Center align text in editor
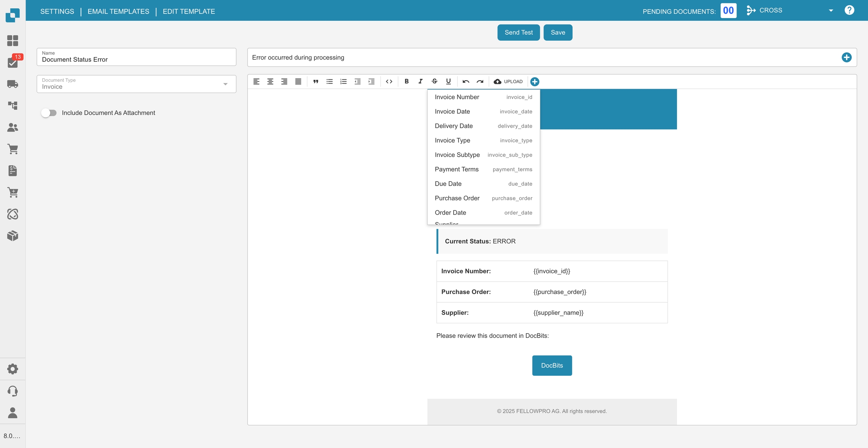 pyautogui.click(x=270, y=81)
